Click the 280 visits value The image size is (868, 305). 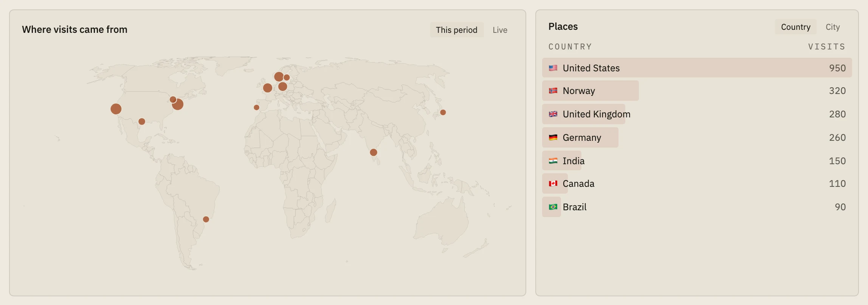pos(837,114)
